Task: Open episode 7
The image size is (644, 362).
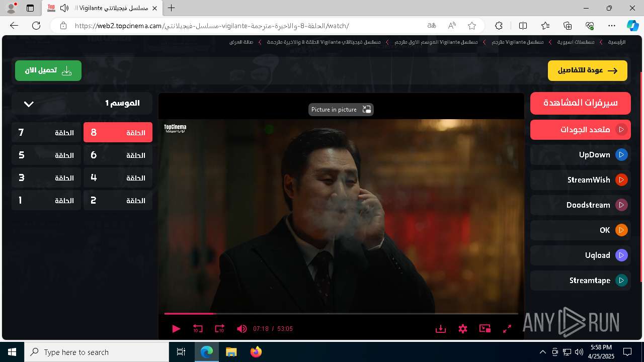Action: pyautogui.click(x=46, y=133)
